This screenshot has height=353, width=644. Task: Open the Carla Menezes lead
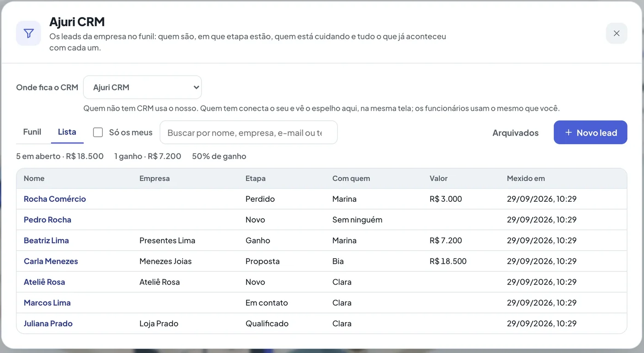[51, 261]
